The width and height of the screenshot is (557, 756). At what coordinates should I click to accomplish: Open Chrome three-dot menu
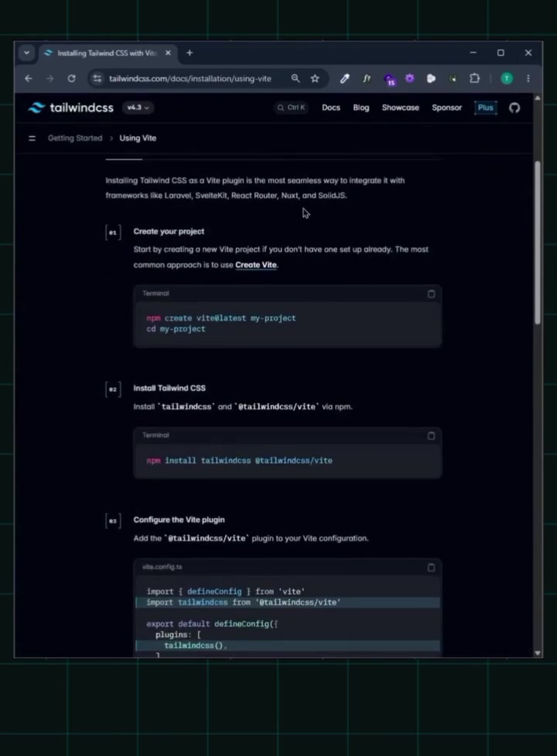click(x=528, y=78)
